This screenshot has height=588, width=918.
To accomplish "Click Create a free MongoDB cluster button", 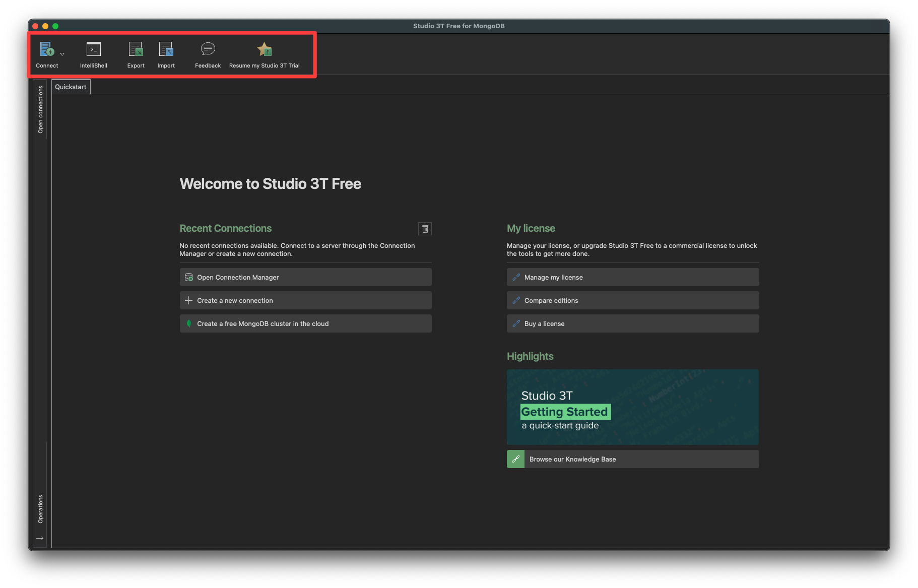I will point(305,323).
